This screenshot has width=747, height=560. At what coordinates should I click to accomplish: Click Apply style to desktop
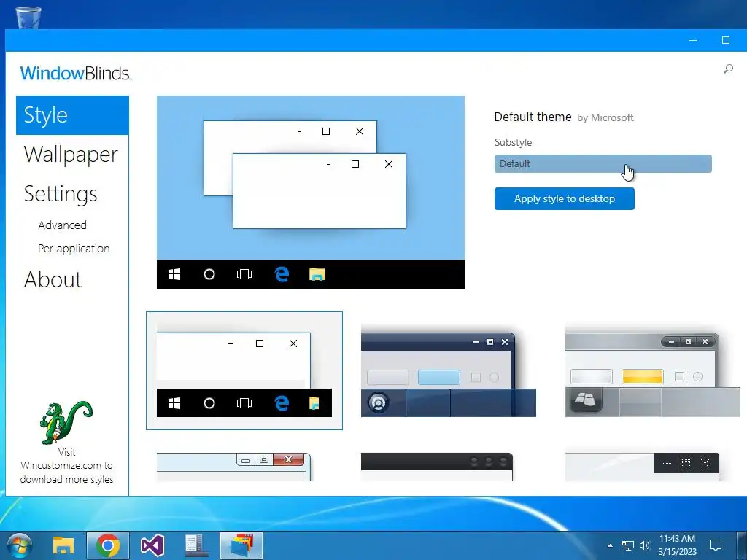(x=564, y=198)
